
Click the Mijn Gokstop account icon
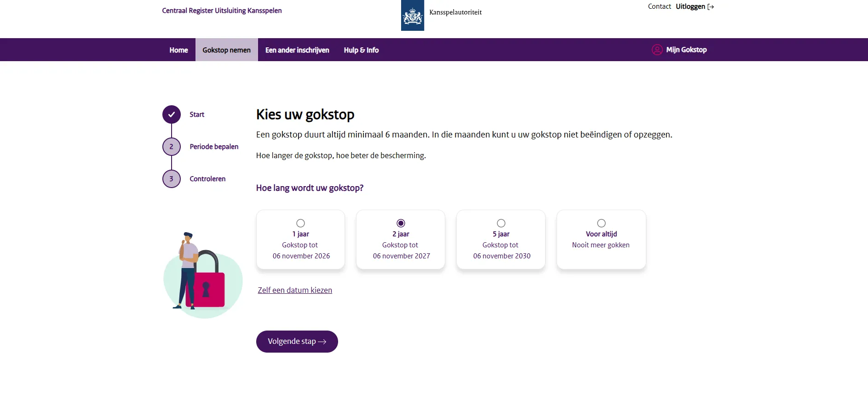(x=657, y=50)
